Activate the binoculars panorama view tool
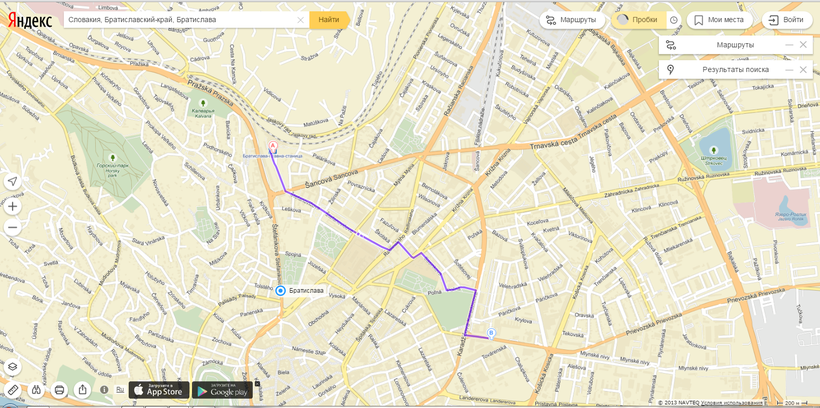820x408 pixels. point(36,390)
